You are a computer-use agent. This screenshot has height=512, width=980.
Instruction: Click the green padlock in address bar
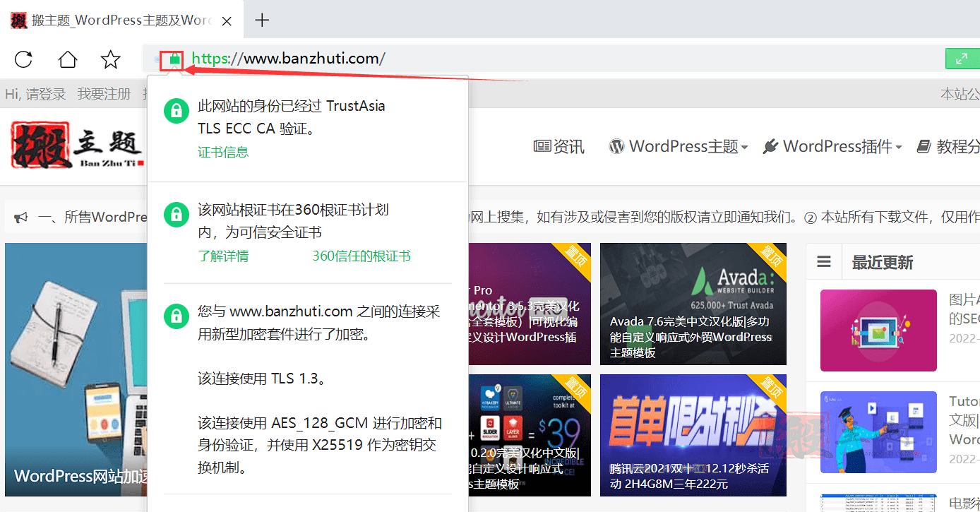click(x=174, y=60)
